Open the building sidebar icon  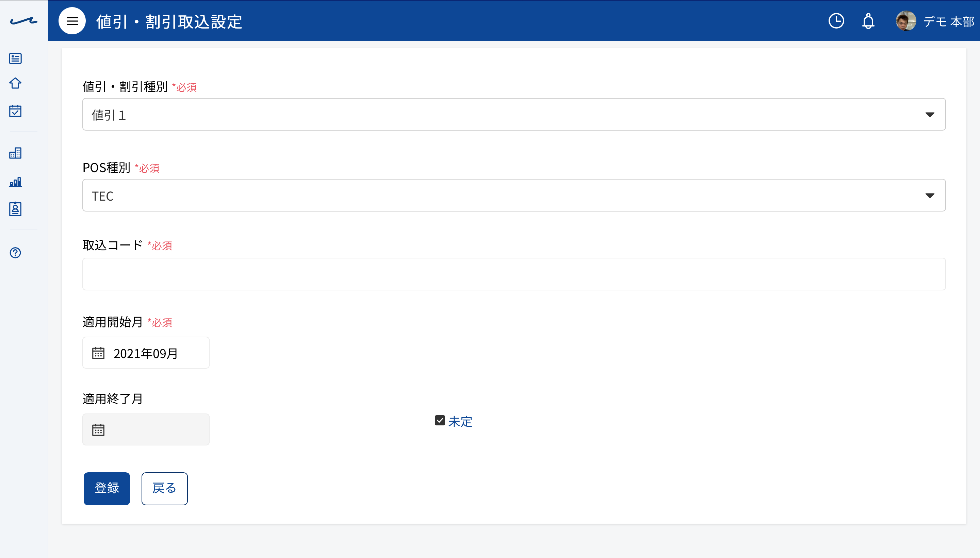coord(15,153)
